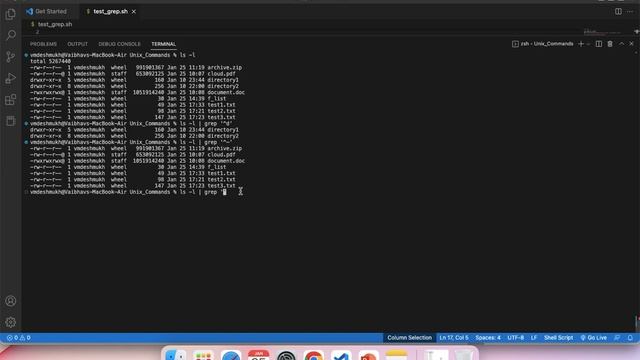Click Ln 17, Col 5 status item
This screenshot has width=640, height=360.
click(453, 338)
